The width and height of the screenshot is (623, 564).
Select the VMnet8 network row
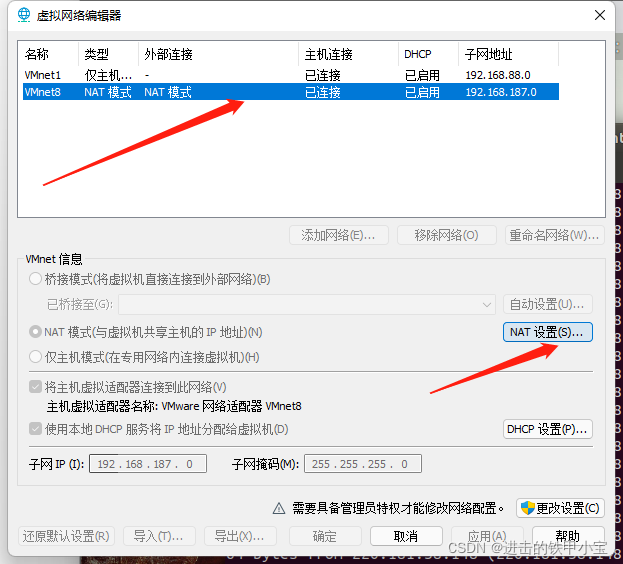tap(291, 92)
